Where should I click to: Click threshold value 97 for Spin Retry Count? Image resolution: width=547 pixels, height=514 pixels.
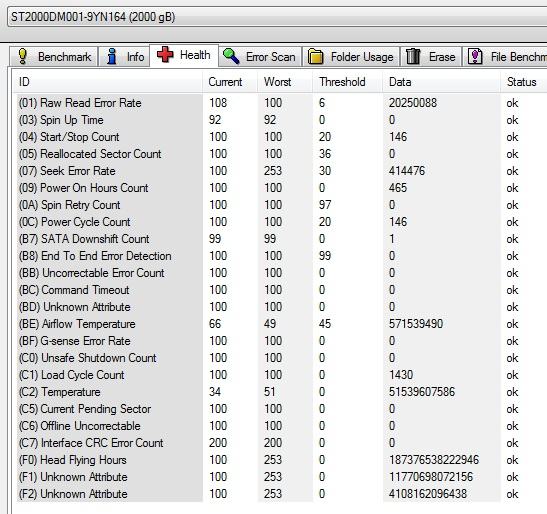325,205
